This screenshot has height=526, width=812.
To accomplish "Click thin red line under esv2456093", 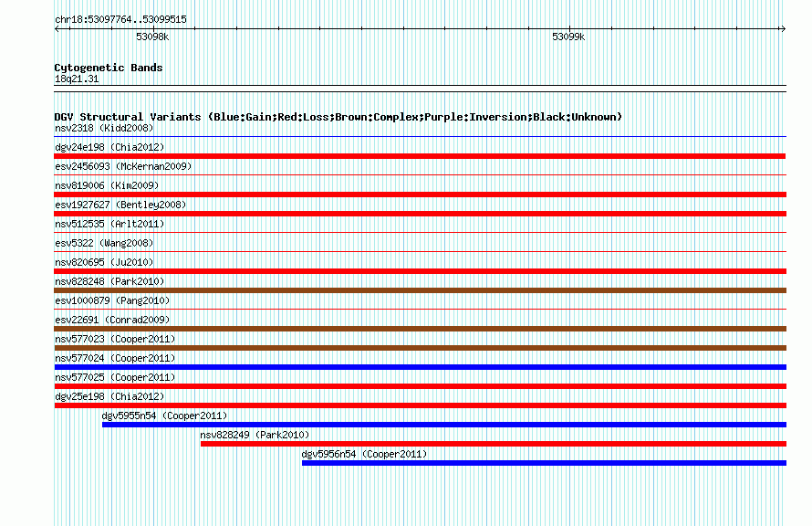I will tap(420, 175).
